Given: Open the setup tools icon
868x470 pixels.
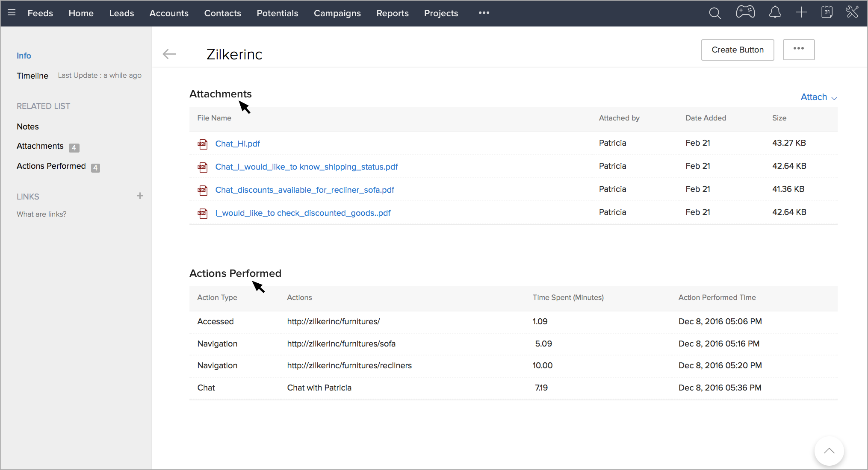Looking at the screenshot, I should pyautogui.click(x=852, y=12).
